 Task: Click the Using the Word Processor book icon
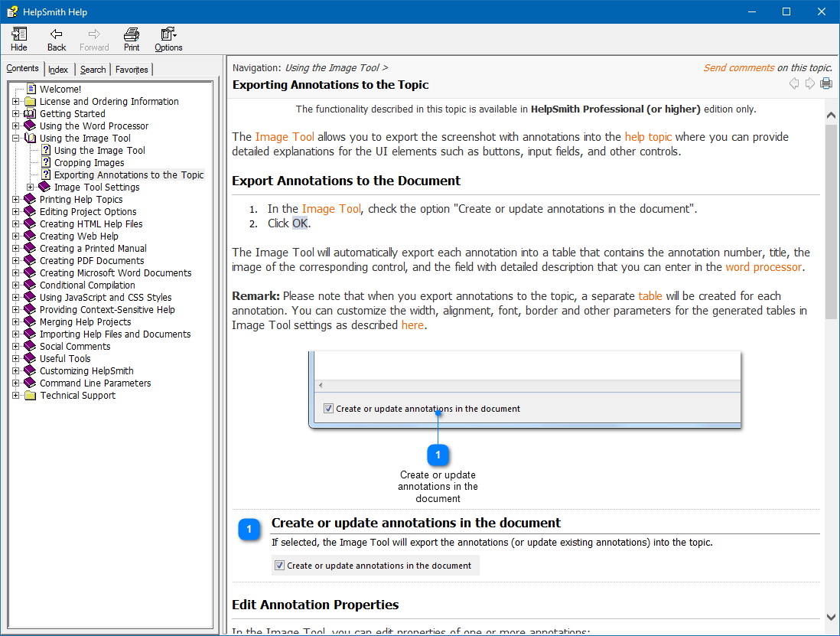(31, 126)
